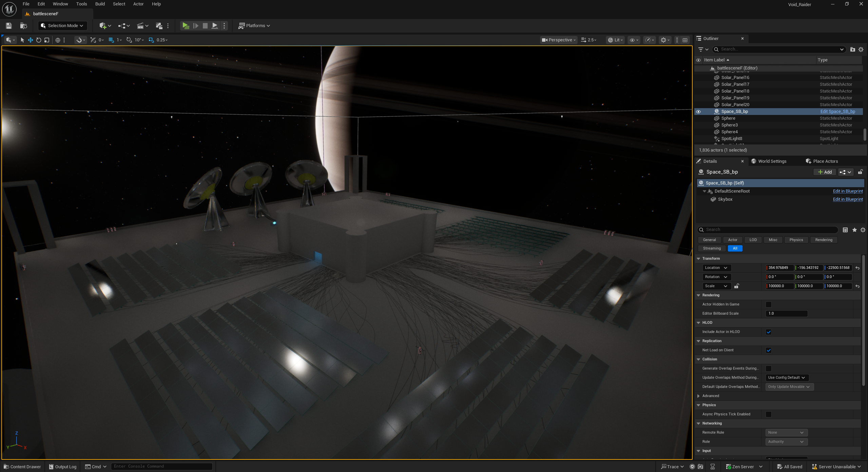Open Update Overlaps Method Use Config Default dropdown

(786, 377)
